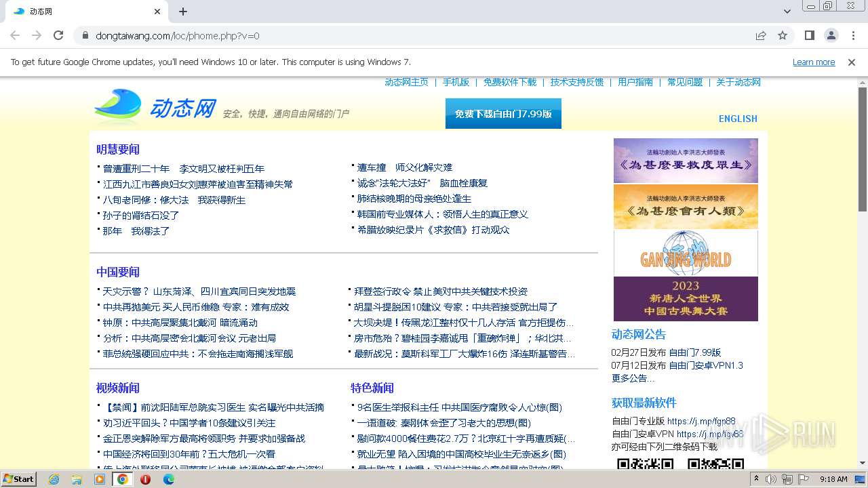
Task: Open Windows Explorer folder in the taskbar
Action: point(77,479)
